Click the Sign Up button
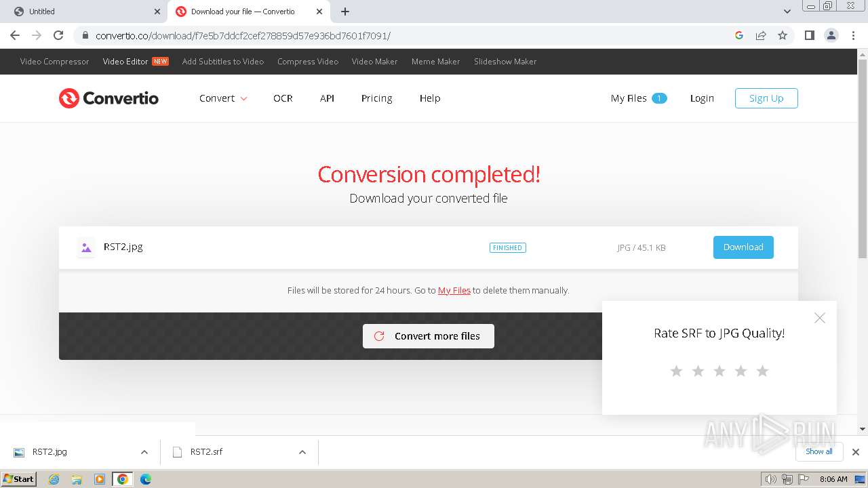868x488 pixels. point(766,98)
